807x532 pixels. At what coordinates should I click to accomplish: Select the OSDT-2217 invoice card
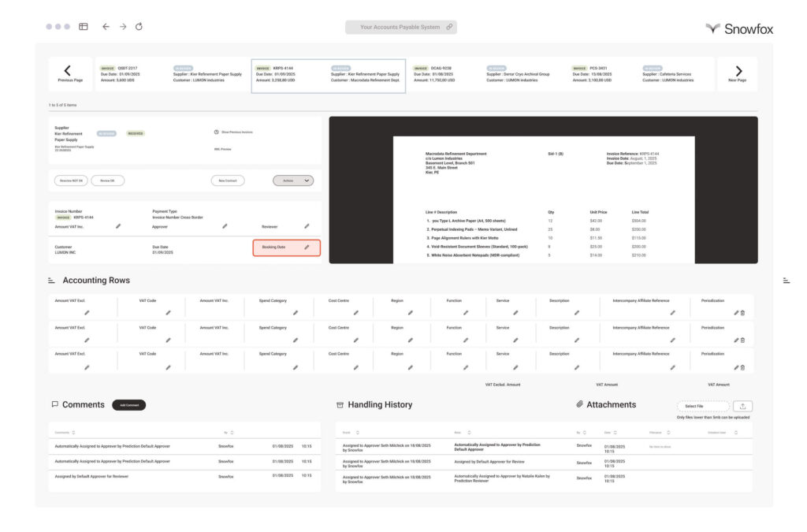point(173,74)
